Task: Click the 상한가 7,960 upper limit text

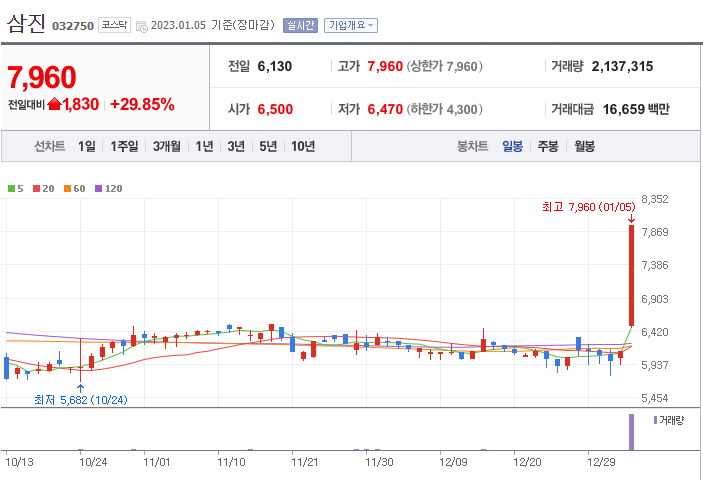Action: click(x=444, y=66)
